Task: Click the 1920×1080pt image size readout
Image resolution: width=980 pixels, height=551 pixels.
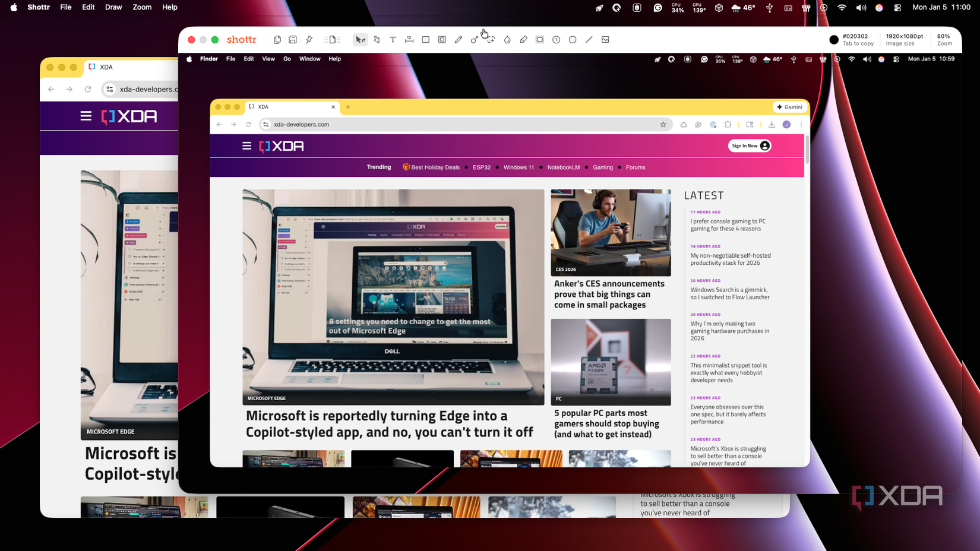Action: click(x=905, y=40)
